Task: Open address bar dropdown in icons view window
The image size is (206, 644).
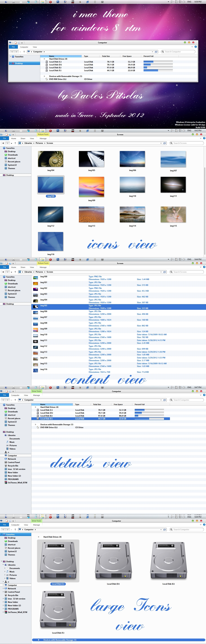Action: pyautogui.click(x=161, y=143)
